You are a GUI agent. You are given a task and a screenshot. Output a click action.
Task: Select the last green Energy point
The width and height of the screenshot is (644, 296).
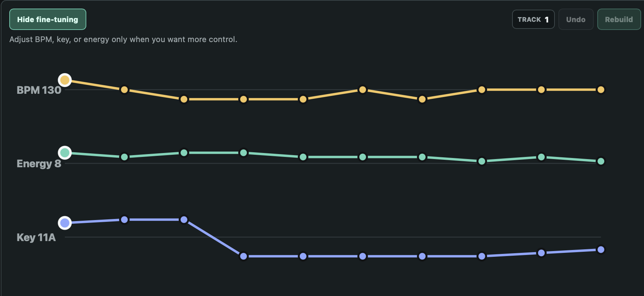pos(601,161)
